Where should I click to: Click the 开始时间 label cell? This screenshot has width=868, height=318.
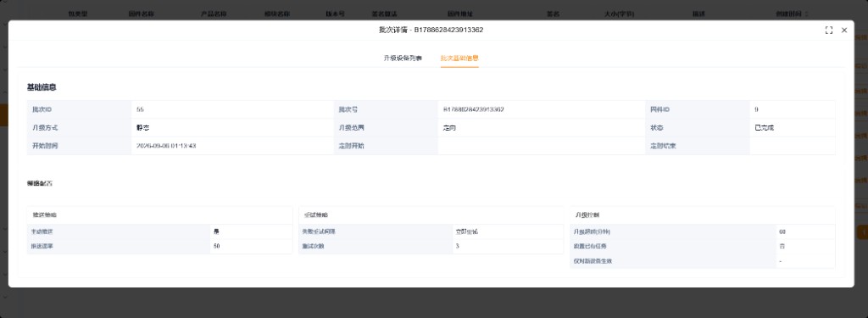click(79, 146)
